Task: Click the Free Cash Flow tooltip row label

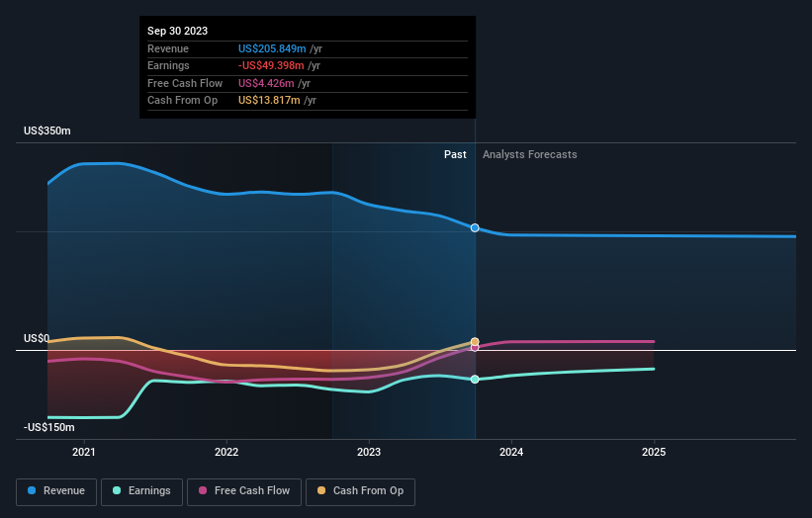Action: (185, 83)
